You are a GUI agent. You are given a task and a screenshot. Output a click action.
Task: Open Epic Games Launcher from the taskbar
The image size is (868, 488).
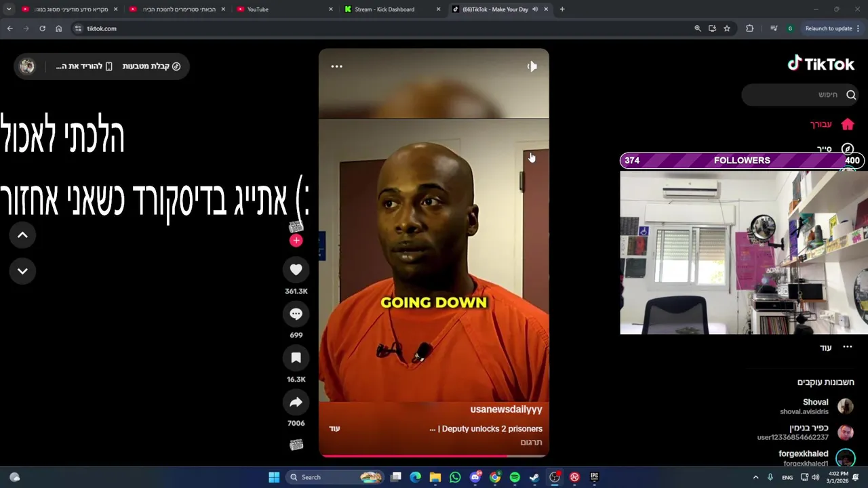click(x=594, y=477)
